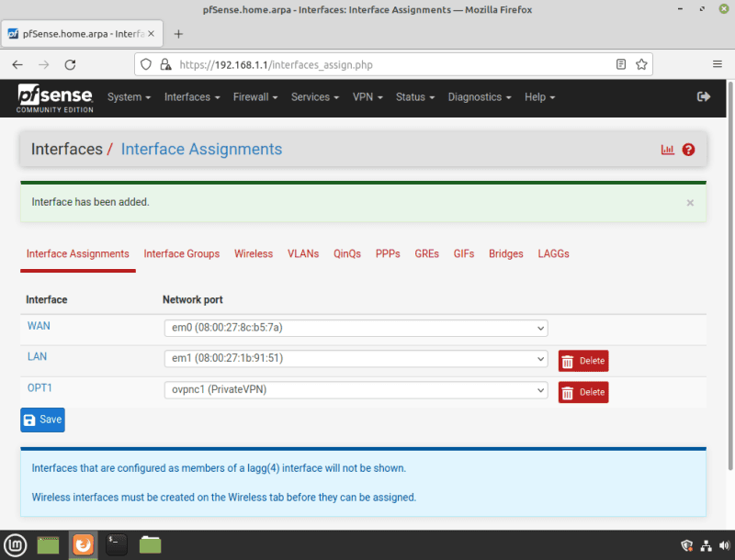Expand the WAN network port dropdown
735x560 pixels.
355,328
